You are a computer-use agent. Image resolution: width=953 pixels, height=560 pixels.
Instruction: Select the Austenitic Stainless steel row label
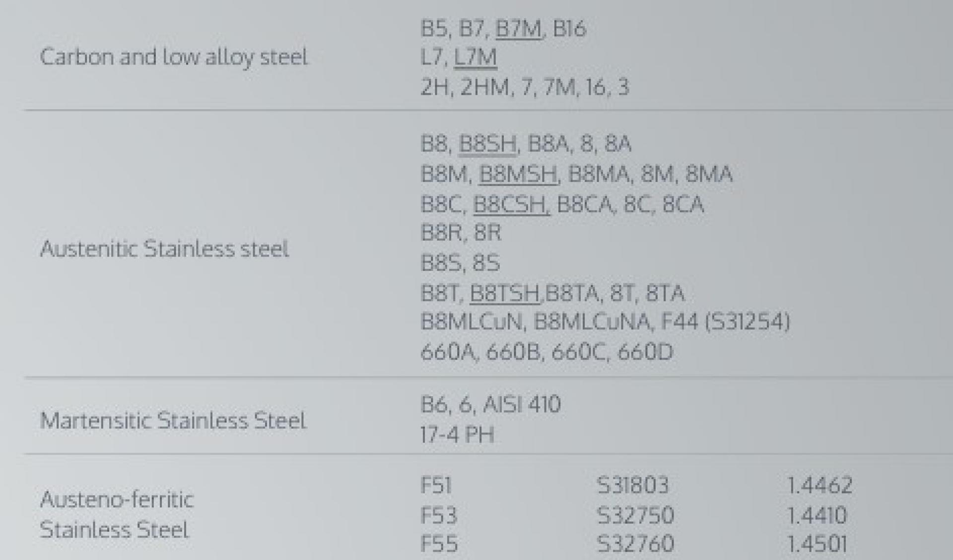point(164,249)
